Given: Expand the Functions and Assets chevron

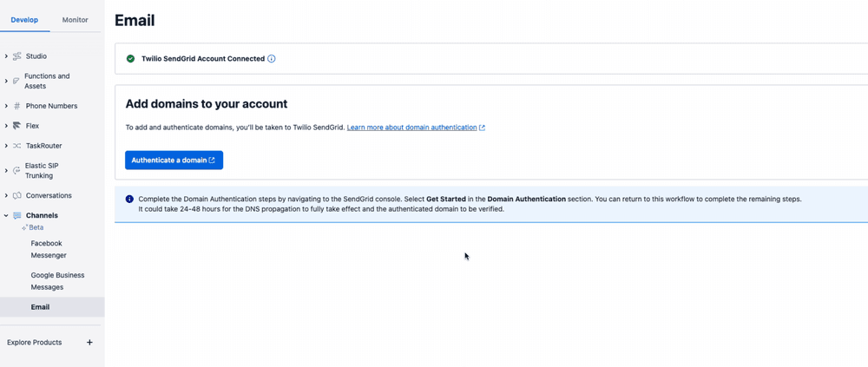Looking at the screenshot, I should (x=5, y=82).
